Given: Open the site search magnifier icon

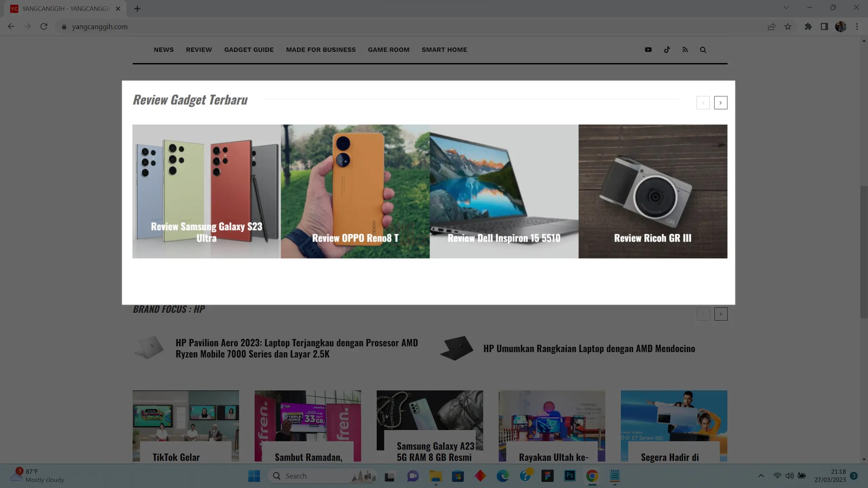Looking at the screenshot, I should (703, 50).
